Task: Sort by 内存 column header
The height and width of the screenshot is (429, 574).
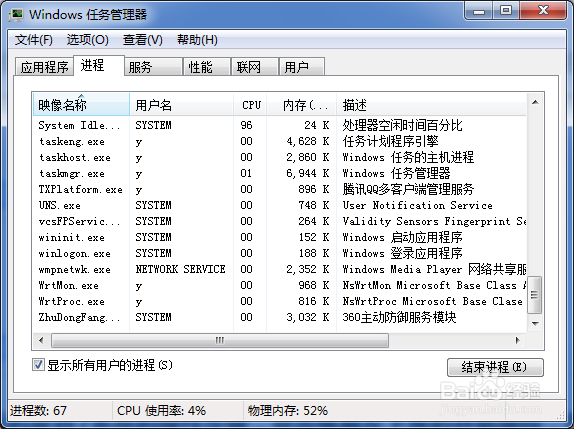Action: [x=301, y=105]
